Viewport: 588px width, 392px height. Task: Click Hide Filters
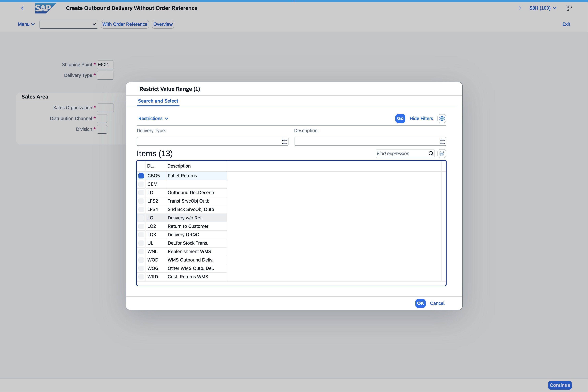click(x=421, y=119)
